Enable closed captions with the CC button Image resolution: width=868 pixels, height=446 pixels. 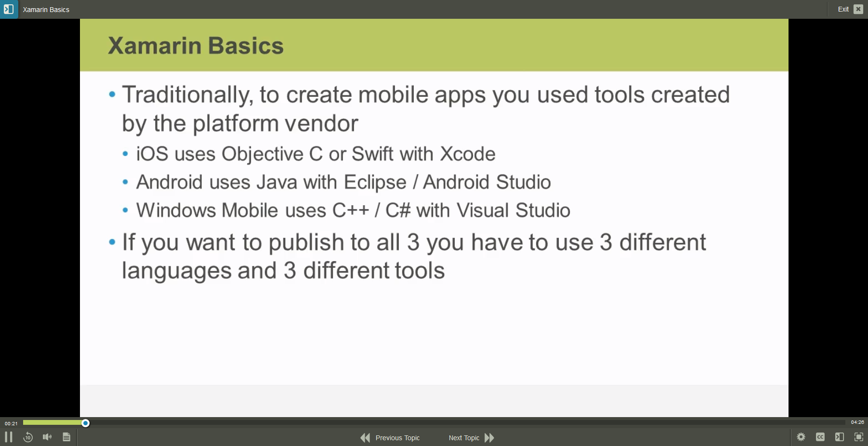(820, 437)
